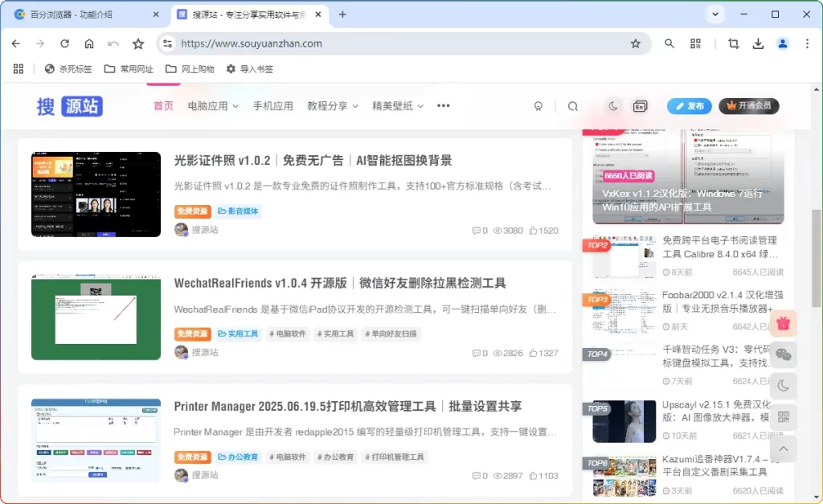
Task: Go back to the previous page
Action: tap(16, 43)
